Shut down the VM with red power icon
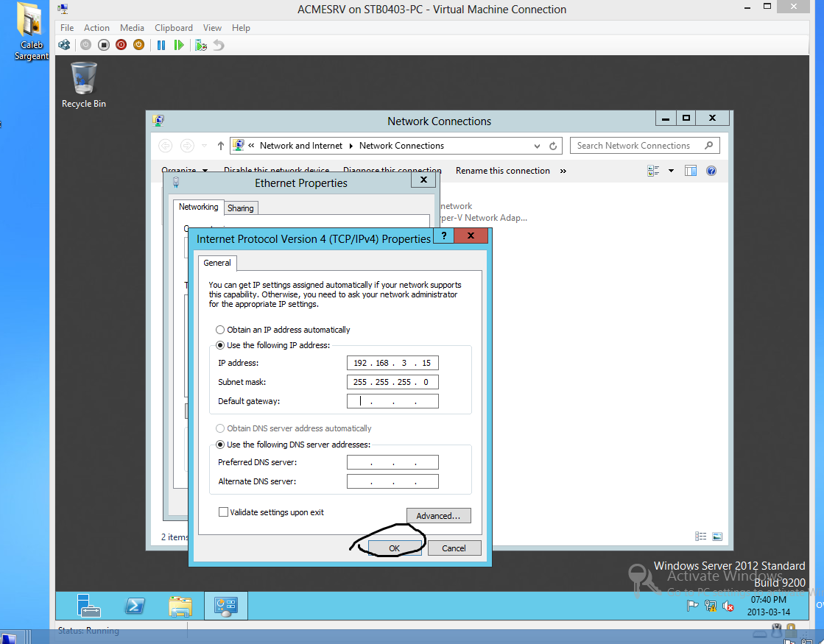 [x=121, y=45]
